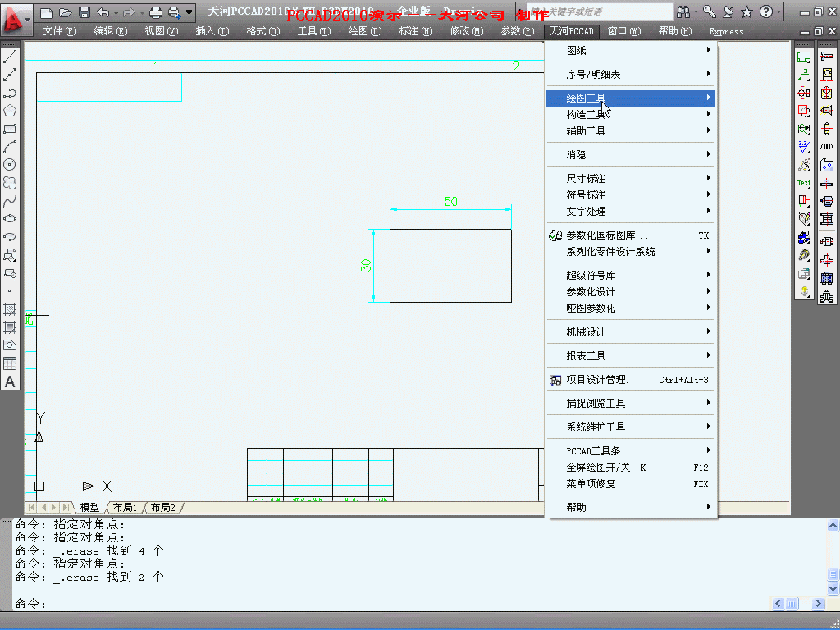Open the Gradient fill tool
This screenshot has height=630, width=840.
click(10, 327)
